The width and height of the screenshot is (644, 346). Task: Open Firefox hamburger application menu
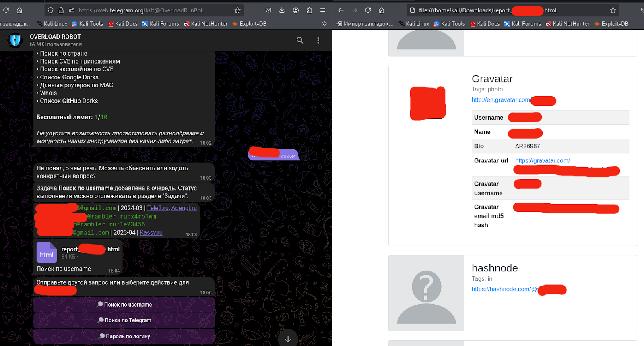point(323,10)
